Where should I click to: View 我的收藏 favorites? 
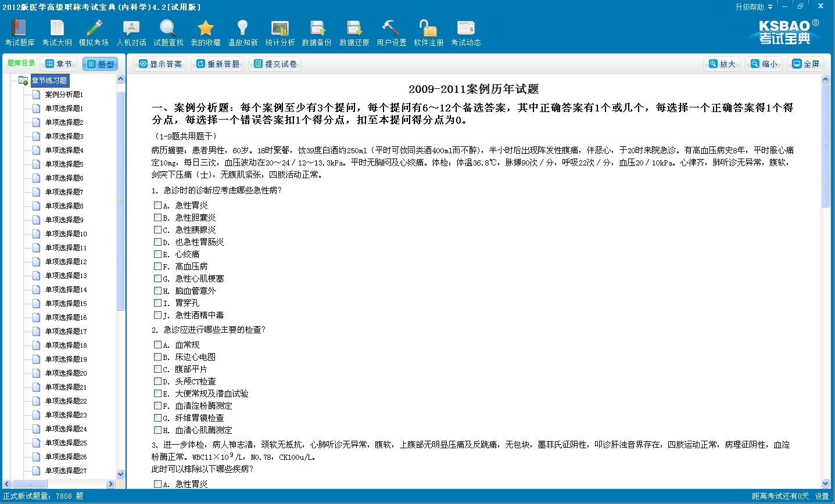(206, 32)
